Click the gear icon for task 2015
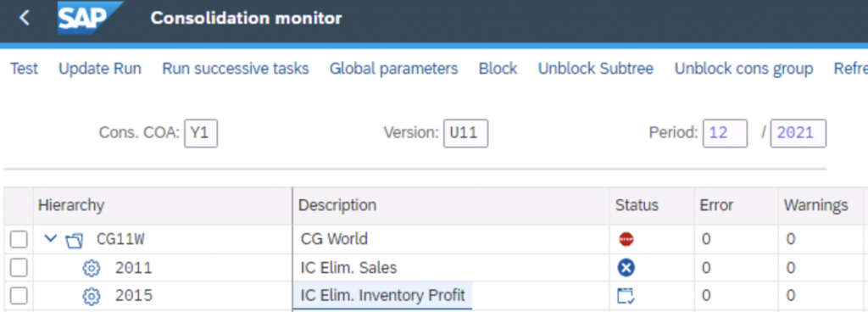 pos(92,296)
